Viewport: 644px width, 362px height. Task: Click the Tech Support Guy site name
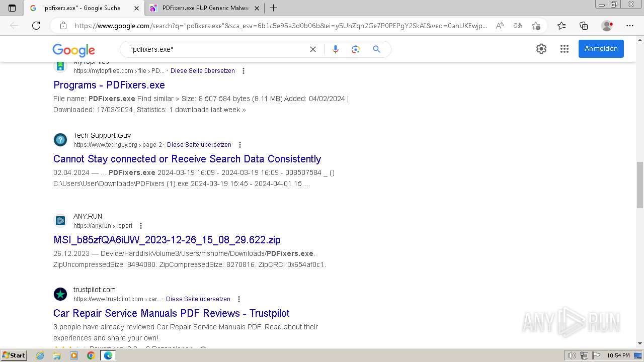(102, 135)
